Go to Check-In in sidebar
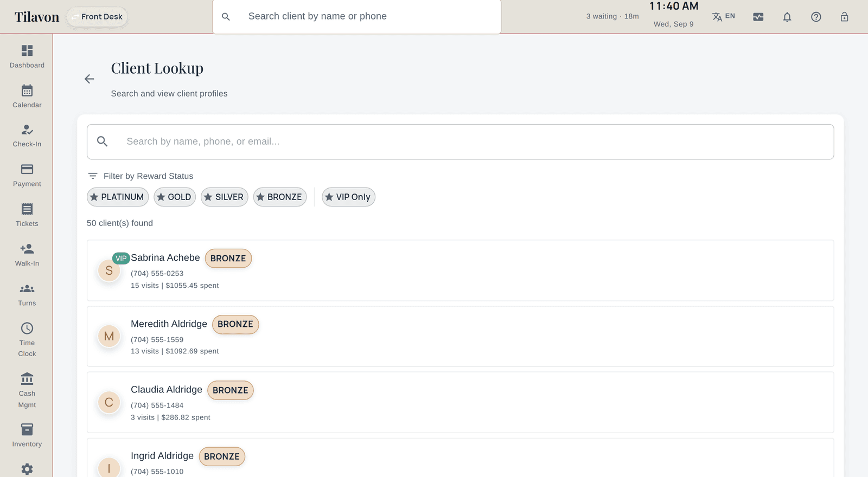This screenshot has width=868, height=477. 27,136
